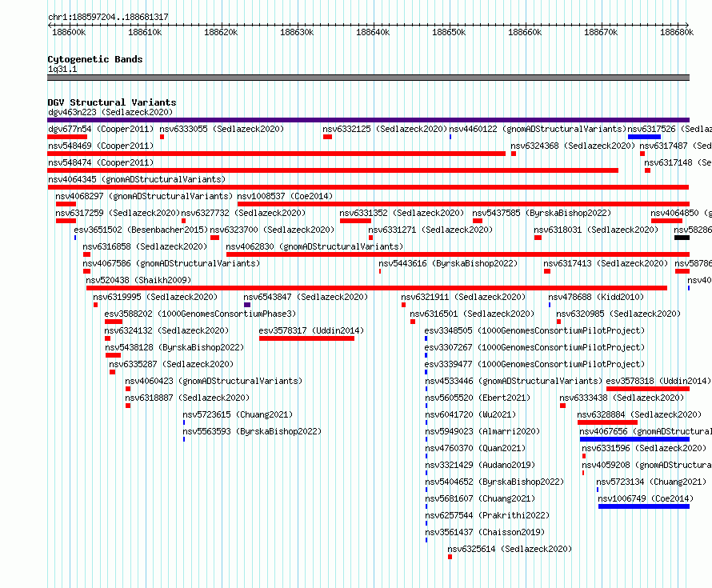The image size is (712, 588).
Task: Select nsv6257544 (Prakrithi2022) label
Action: pyautogui.click(x=487, y=515)
